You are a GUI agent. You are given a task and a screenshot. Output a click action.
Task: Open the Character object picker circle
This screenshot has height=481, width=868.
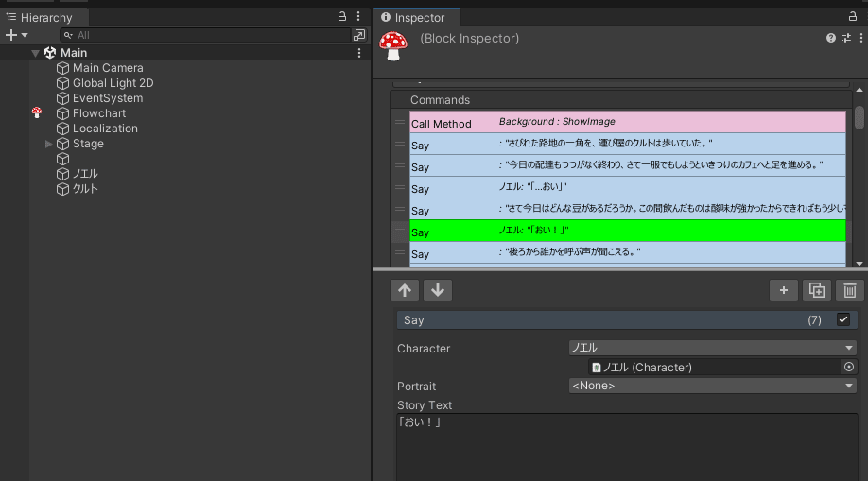click(849, 367)
